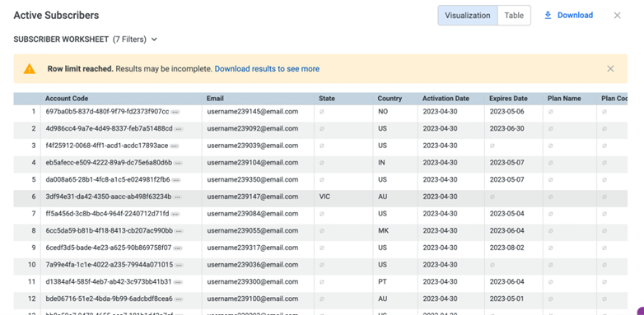Expand truncated account code in row 11
Viewport: 644px width, 315px height.
pos(178,282)
